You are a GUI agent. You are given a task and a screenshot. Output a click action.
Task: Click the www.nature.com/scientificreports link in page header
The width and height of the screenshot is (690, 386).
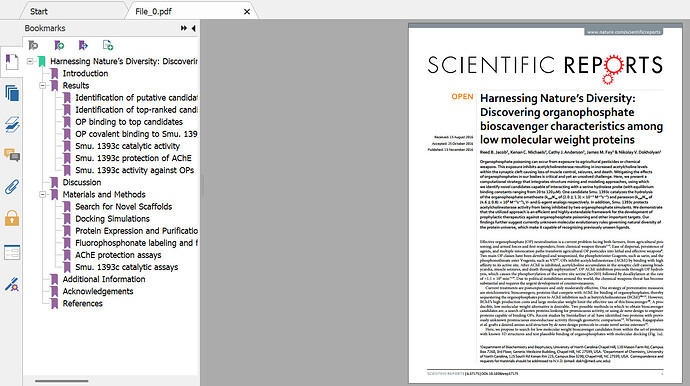pyautogui.click(x=624, y=32)
